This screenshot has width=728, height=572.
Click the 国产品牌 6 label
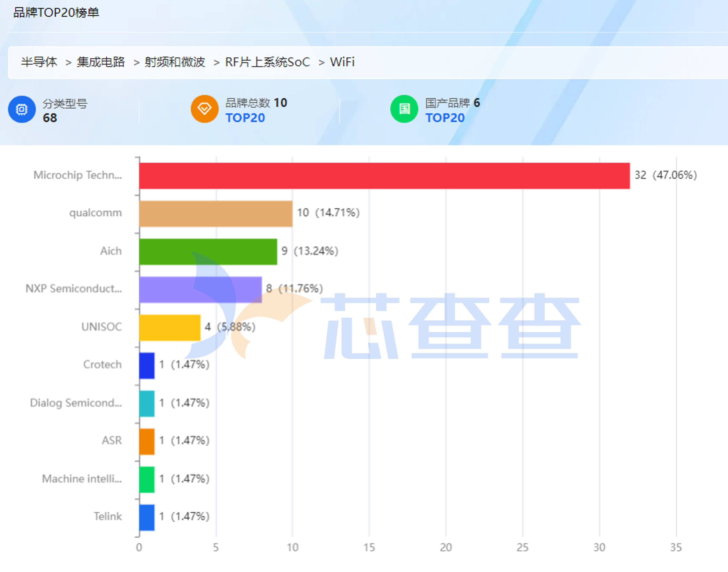tap(453, 103)
